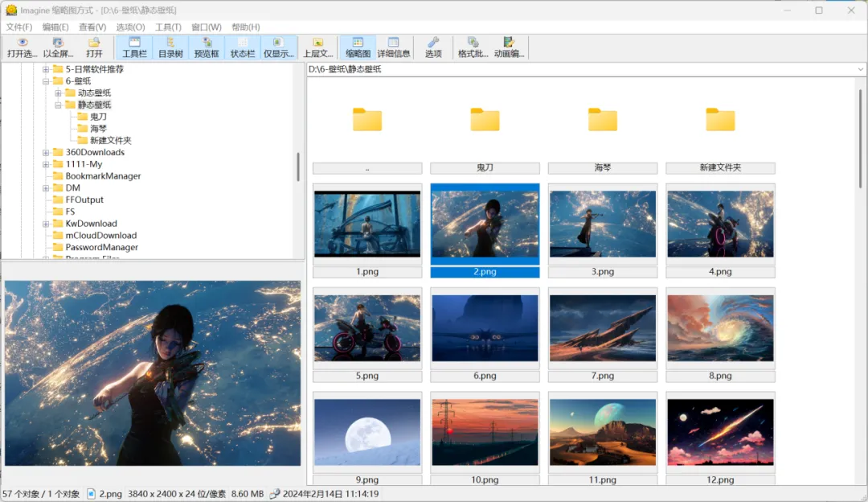This screenshot has width=868, height=502.
Task: Switch to 缩略图 thumbnail view
Action: click(358, 47)
